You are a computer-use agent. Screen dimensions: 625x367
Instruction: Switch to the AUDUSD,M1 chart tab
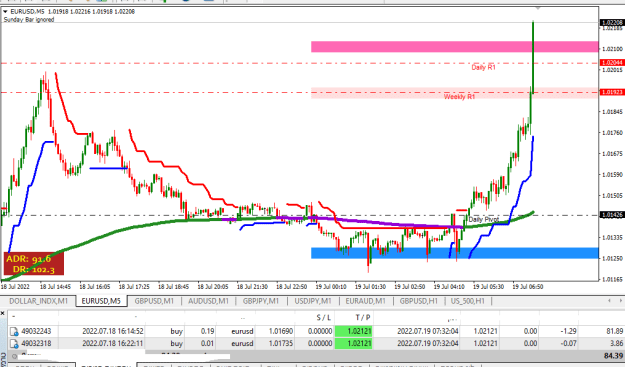[x=208, y=301]
